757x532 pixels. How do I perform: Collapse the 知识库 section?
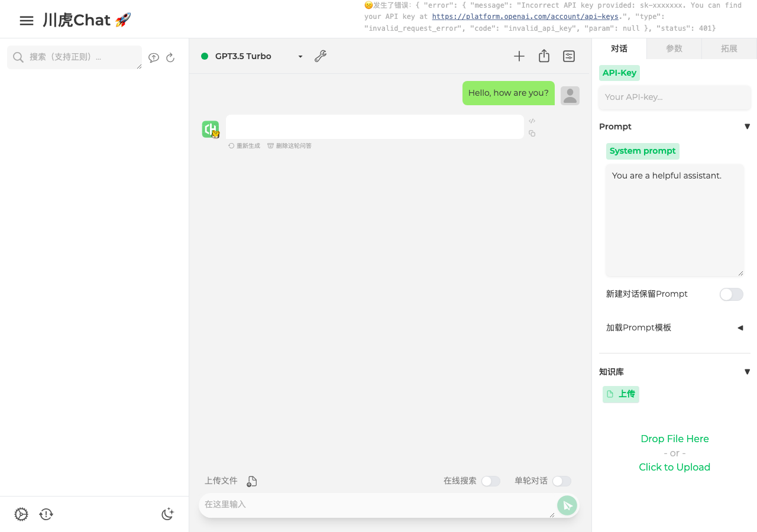tap(675, 372)
